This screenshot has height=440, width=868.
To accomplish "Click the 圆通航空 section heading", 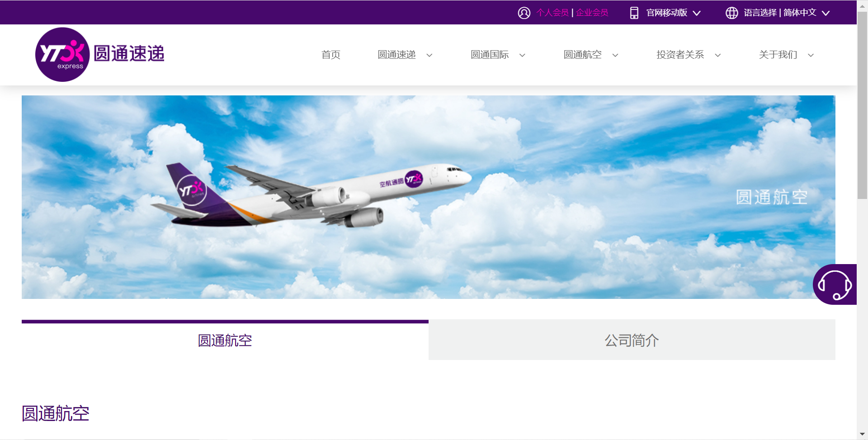I will pos(56,413).
